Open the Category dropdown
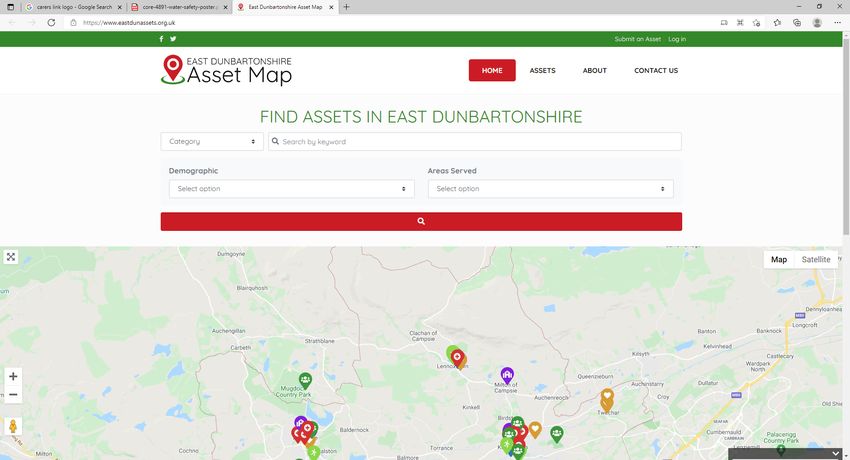The image size is (850, 460). [x=212, y=141]
